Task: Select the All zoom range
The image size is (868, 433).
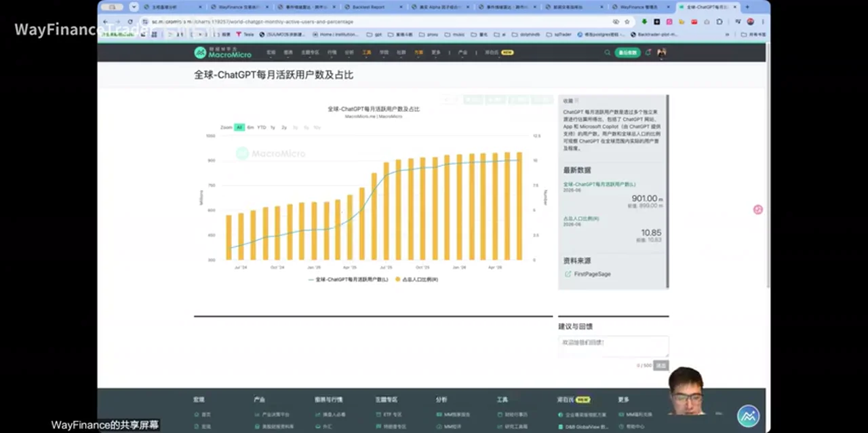Action: click(239, 128)
